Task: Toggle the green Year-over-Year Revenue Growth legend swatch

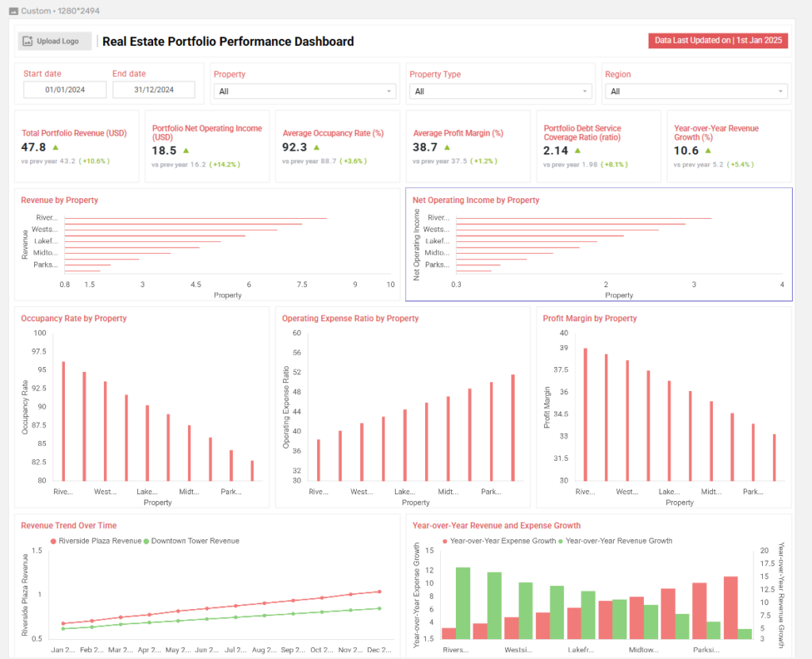Action: [x=560, y=541]
